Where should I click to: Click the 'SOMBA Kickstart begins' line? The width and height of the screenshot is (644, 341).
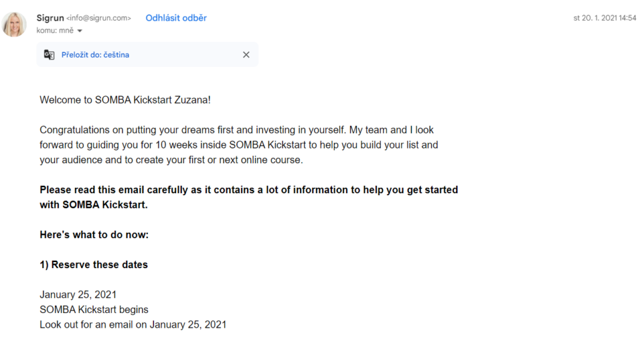(94, 310)
